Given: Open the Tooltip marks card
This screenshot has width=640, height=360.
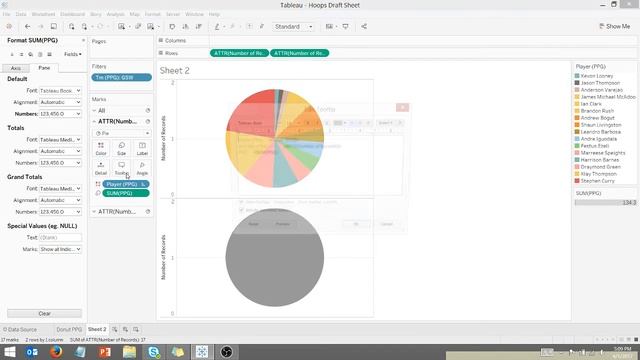Looking at the screenshot, I should click(122, 168).
